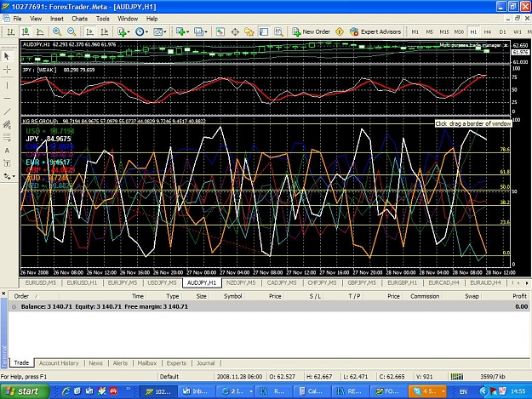Image resolution: width=532 pixels, height=399 pixels.
Task: Click the Windows start button
Action: pyautogui.click(x=24, y=391)
